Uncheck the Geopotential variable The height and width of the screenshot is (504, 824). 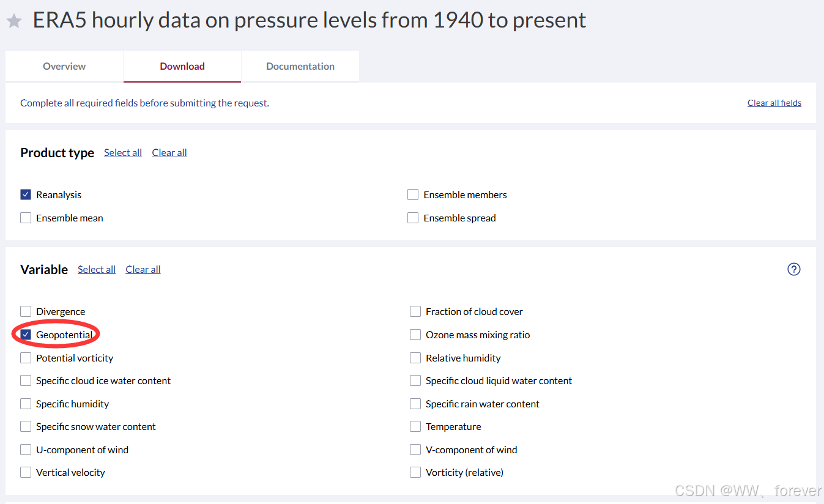pos(26,335)
